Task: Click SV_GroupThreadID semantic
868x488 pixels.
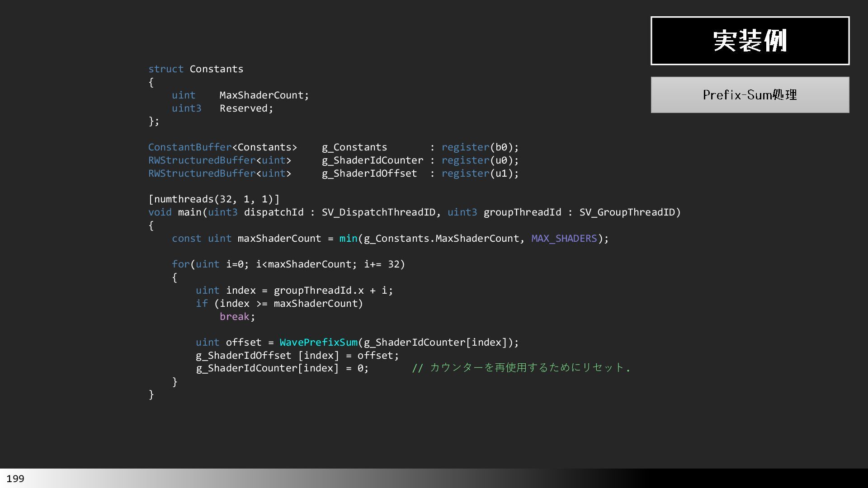Action: point(627,212)
